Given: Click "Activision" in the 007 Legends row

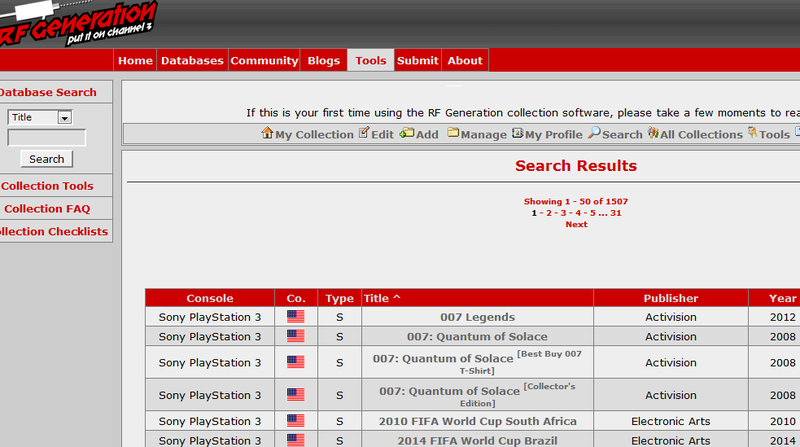Looking at the screenshot, I should tap(670, 317).
